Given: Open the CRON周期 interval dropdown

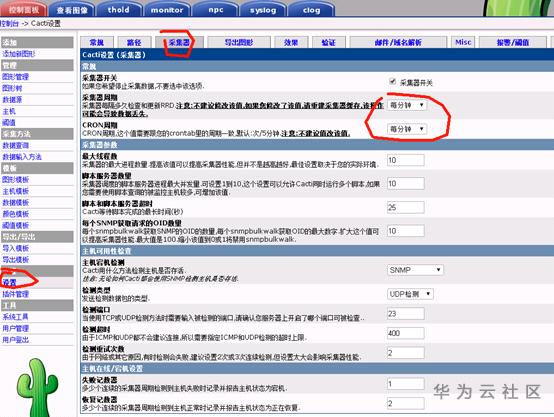Looking at the screenshot, I should pos(407,129).
